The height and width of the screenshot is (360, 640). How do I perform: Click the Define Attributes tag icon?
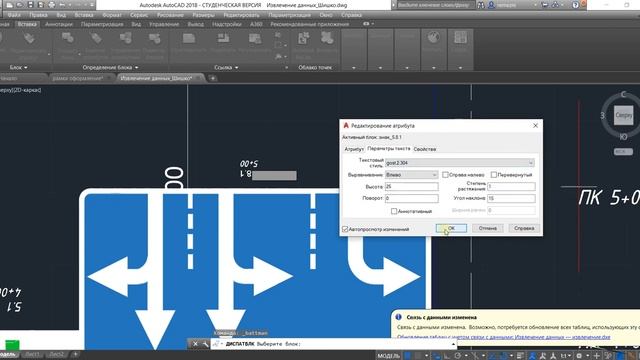pyautogui.click(x=96, y=39)
